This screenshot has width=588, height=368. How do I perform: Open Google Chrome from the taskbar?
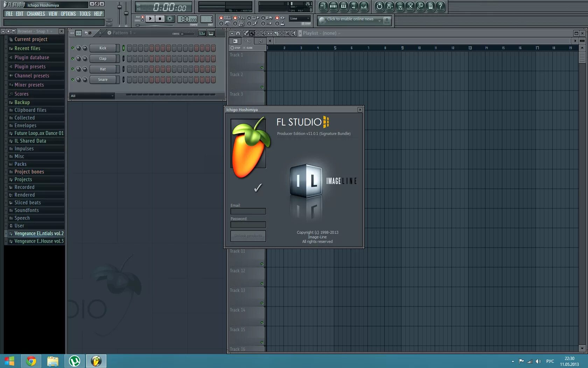31,361
